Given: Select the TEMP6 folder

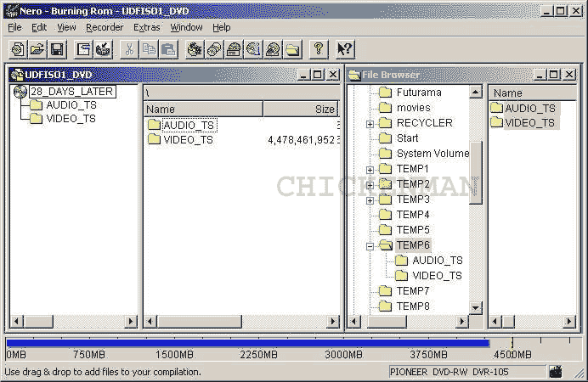Looking at the screenshot, I should (x=413, y=245).
